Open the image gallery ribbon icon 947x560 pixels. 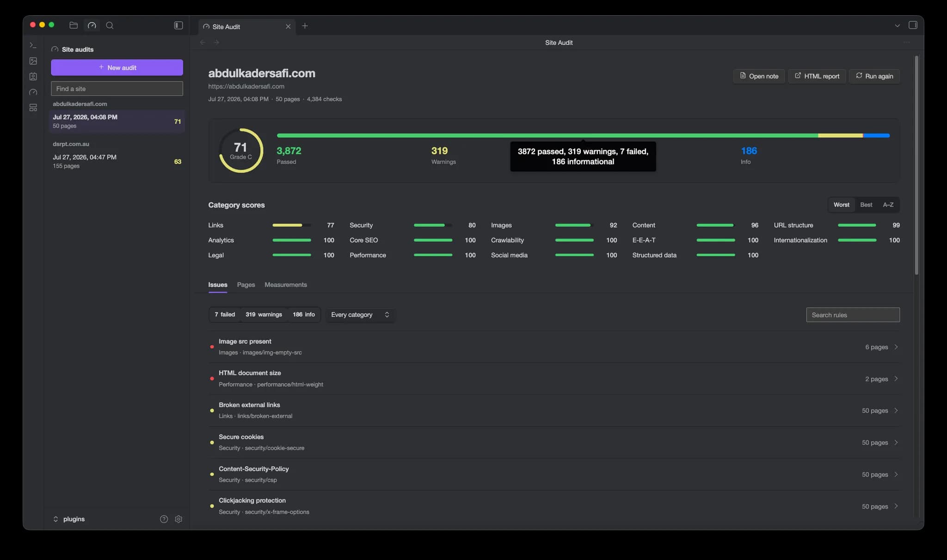coord(33,61)
